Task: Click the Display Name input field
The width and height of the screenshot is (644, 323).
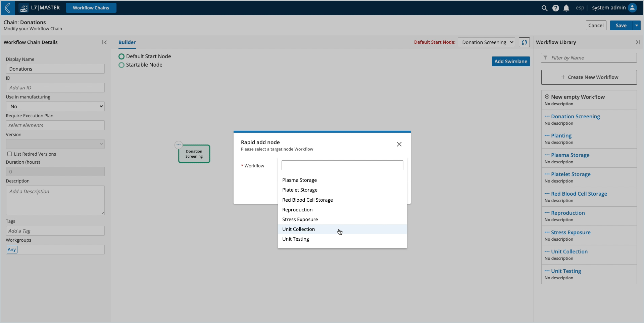Action: coord(55,69)
